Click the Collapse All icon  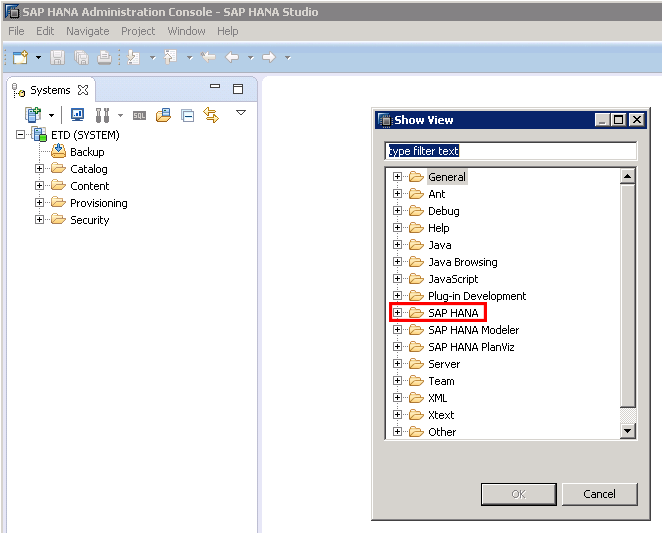pyautogui.click(x=187, y=115)
